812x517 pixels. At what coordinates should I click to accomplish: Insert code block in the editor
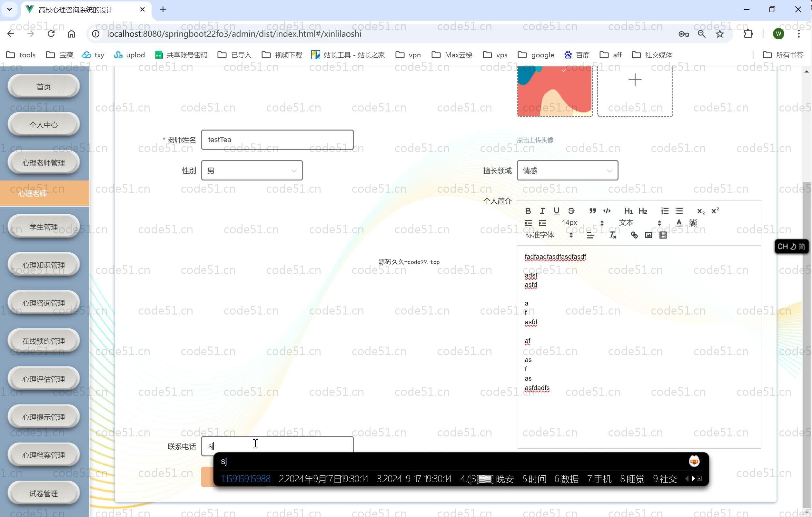pos(607,211)
